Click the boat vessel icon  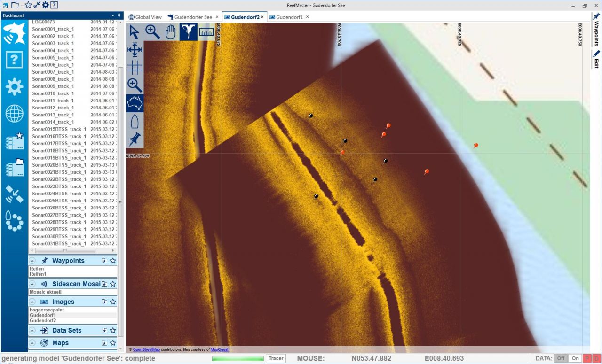pyautogui.click(x=135, y=121)
